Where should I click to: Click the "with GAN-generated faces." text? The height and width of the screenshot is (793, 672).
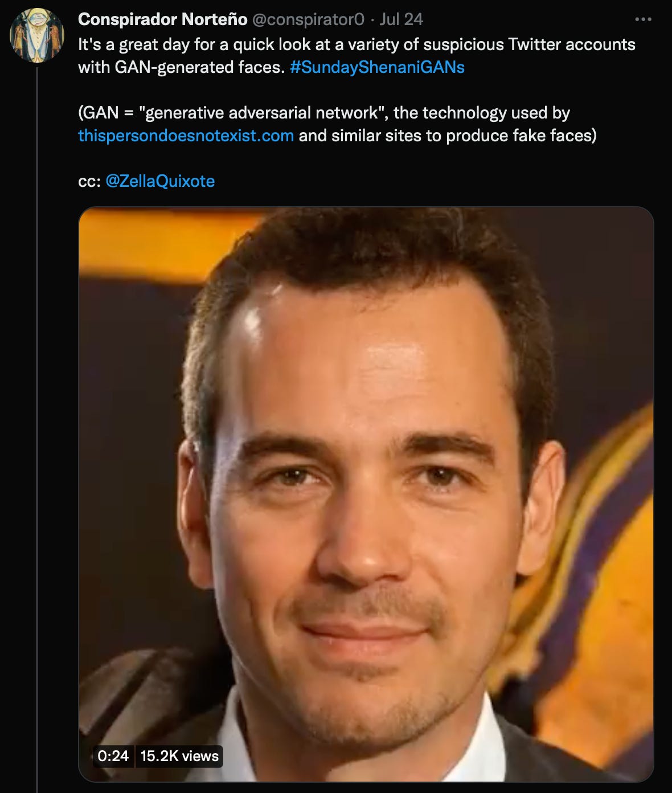(181, 67)
